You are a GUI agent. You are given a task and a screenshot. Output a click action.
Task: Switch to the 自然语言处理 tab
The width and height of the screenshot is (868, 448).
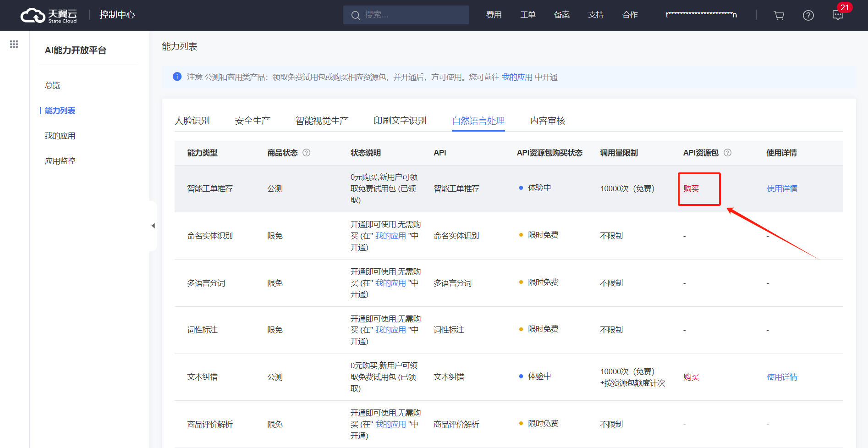(478, 121)
